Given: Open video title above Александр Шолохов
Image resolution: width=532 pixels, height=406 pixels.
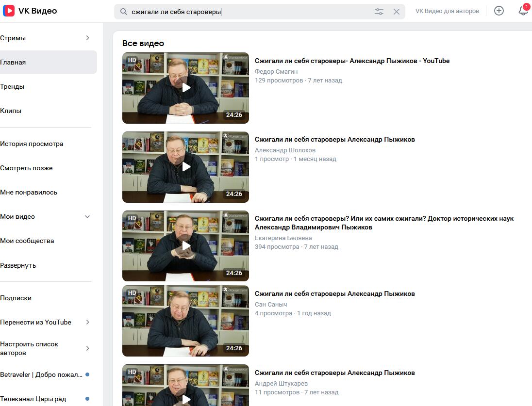Looking at the screenshot, I should tap(335, 139).
